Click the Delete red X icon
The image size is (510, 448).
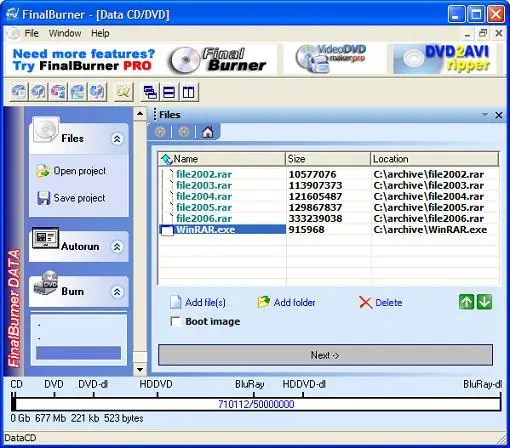tap(365, 303)
